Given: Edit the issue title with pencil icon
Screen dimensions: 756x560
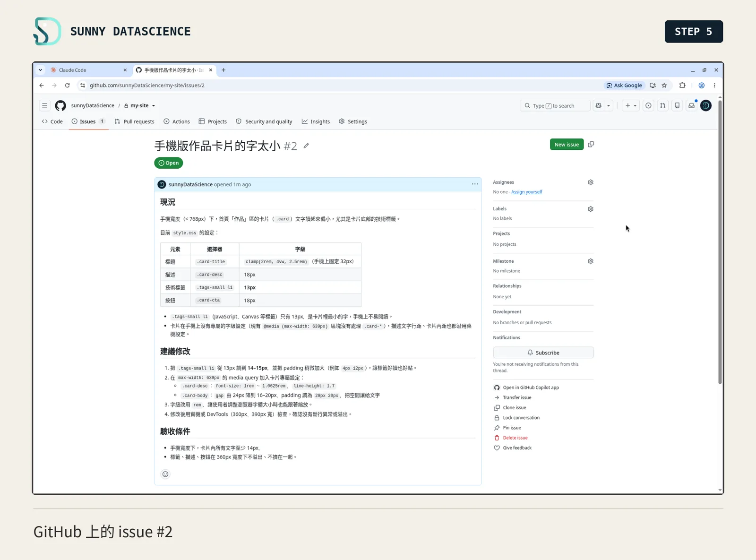Looking at the screenshot, I should (x=306, y=146).
